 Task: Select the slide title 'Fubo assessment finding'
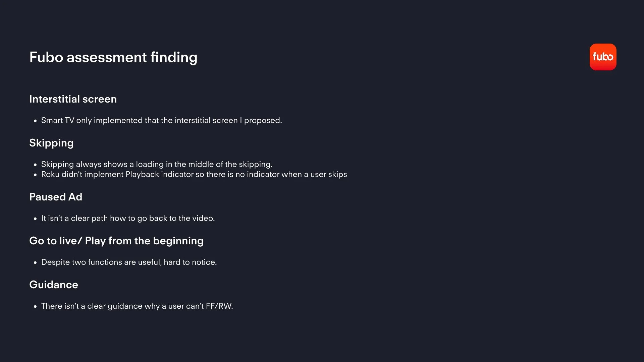coord(113,57)
